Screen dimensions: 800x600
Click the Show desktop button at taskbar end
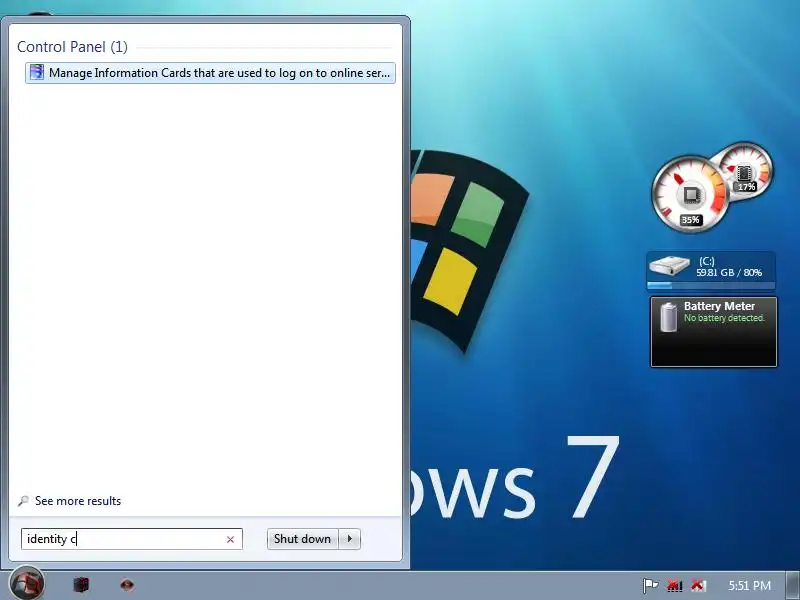(793, 585)
